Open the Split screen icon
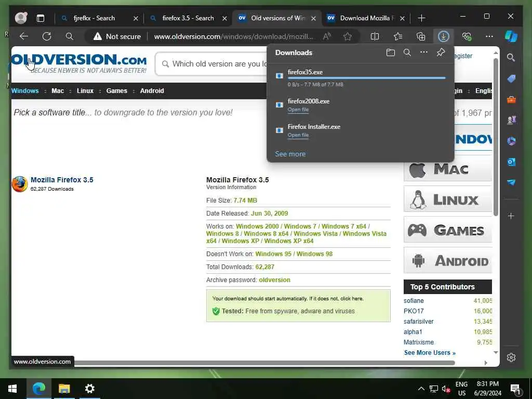The height and width of the screenshot is (399, 532). (375, 36)
